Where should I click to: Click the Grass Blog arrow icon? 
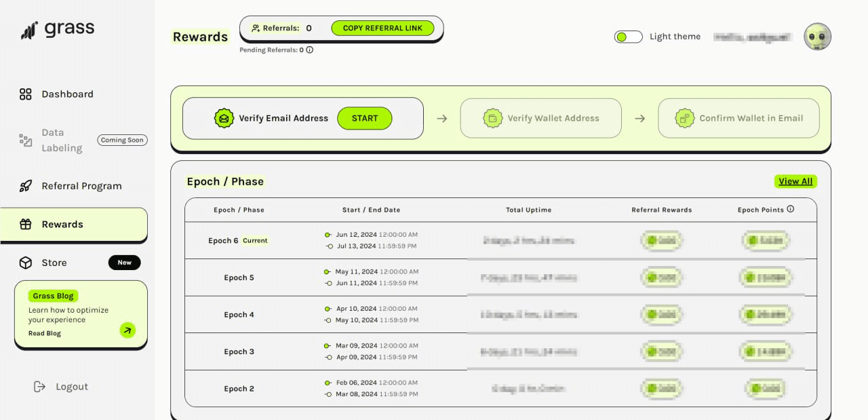(127, 330)
